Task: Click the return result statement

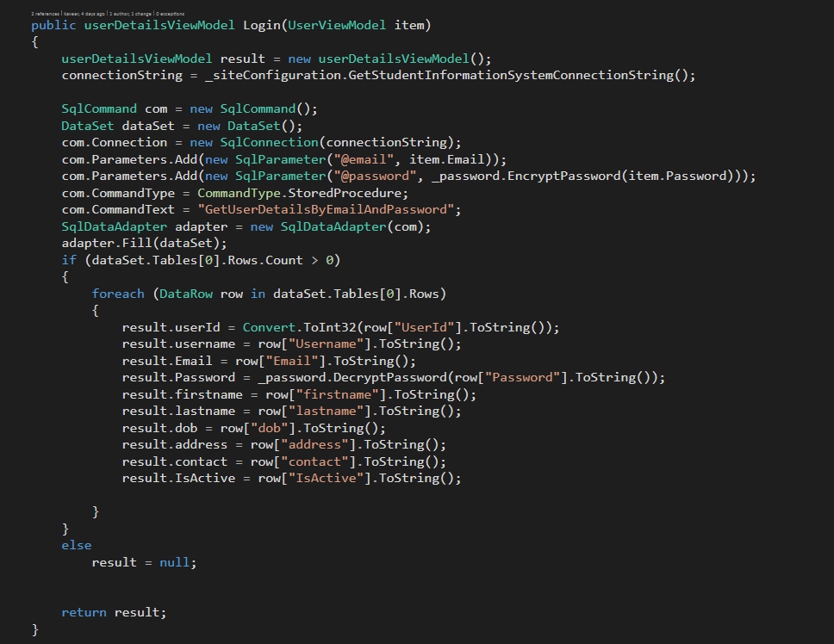Action: (112, 612)
